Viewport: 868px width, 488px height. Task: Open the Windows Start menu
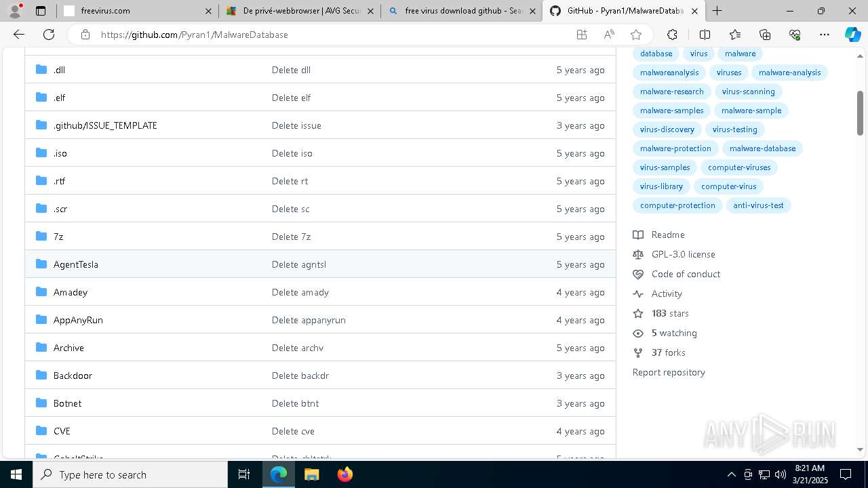16,474
